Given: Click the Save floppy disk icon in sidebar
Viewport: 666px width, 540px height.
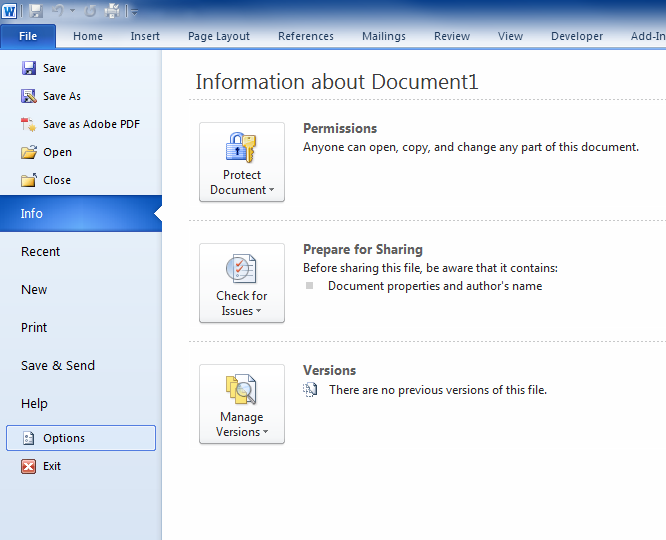Looking at the screenshot, I should click(29, 68).
